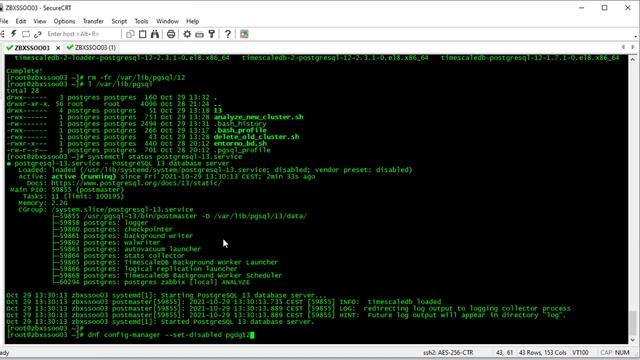
Task: Click 'active (running)' status text
Action: 84,176
